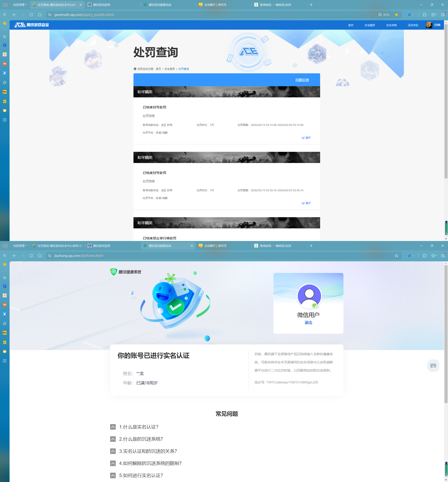Click 腾讯游戏安全 ACE logo
The height and width of the screenshot is (482, 448).
tap(31, 25)
